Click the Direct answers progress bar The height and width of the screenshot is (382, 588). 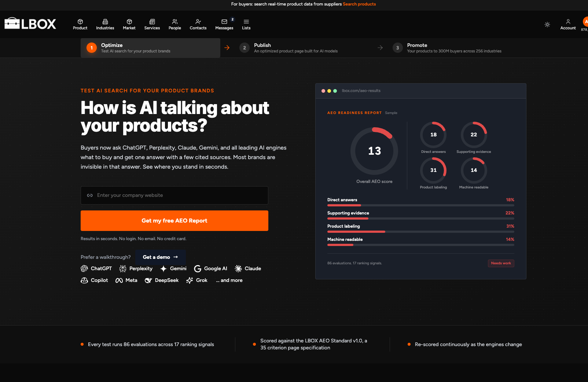pyautogui.click(x=421, y=205)
